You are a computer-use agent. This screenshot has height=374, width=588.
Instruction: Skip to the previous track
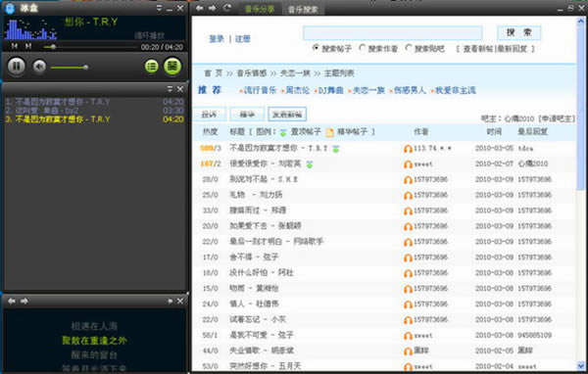(15, 46)
